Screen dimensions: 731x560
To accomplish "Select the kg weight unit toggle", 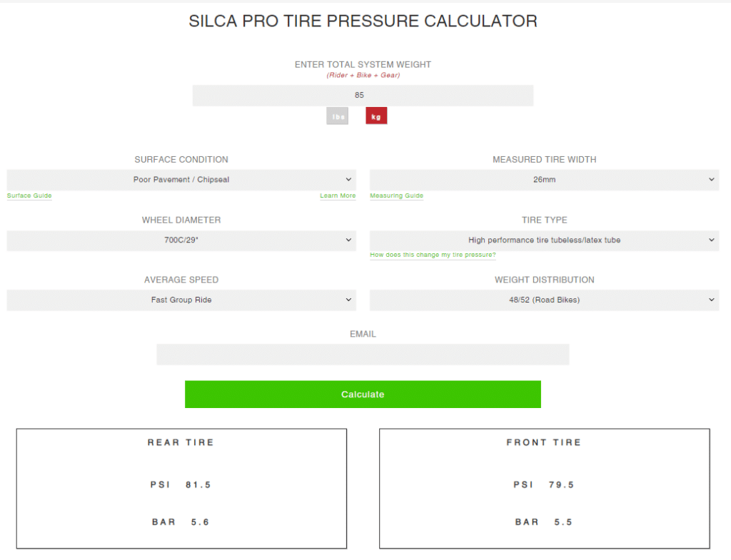I will click(376, 116).
